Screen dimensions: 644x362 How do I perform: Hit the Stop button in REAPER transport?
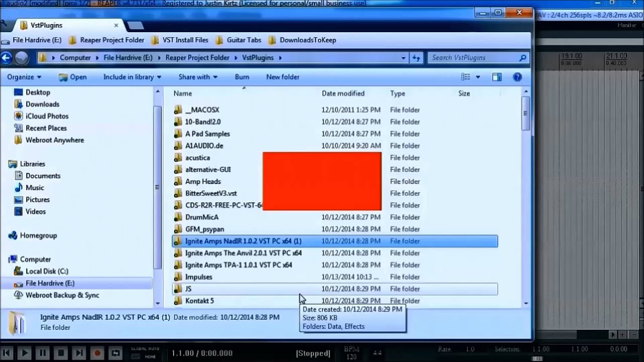click(61, 353)
